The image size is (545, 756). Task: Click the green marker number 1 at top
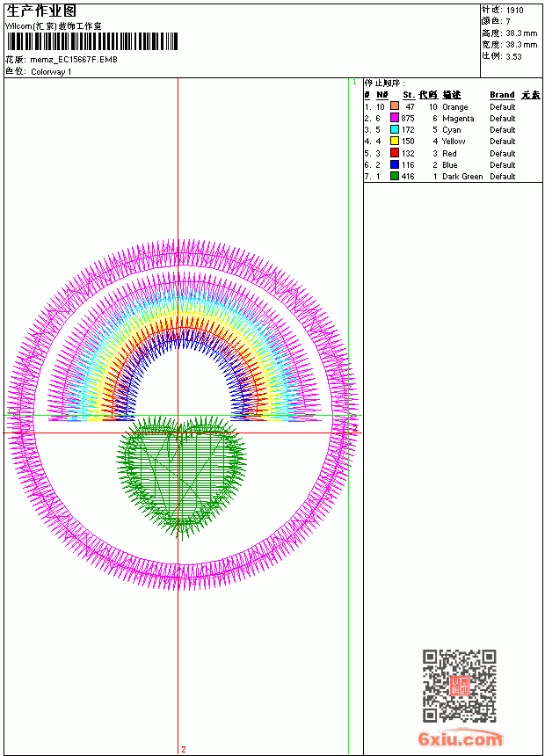pyautogui.click(x=354, y=83)
